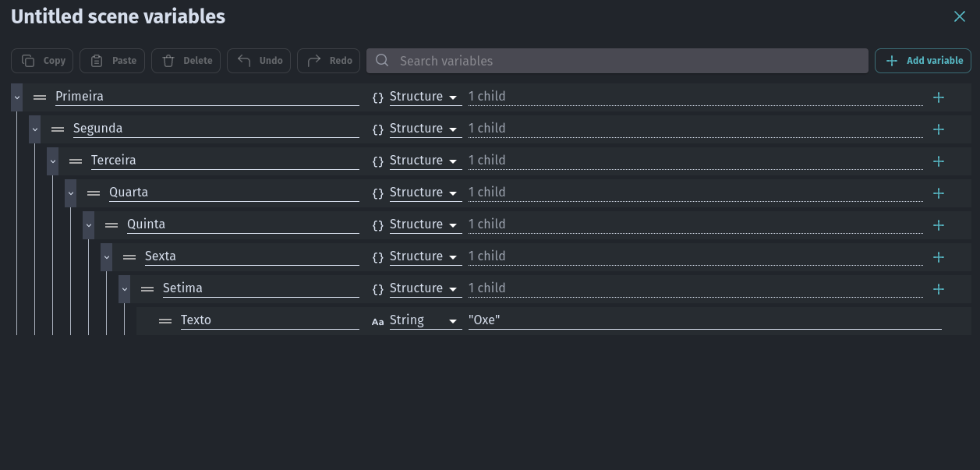980x470 pixels.
Task: Click the structure braces icon beside Setima
Action: click(x=378, y=289)
